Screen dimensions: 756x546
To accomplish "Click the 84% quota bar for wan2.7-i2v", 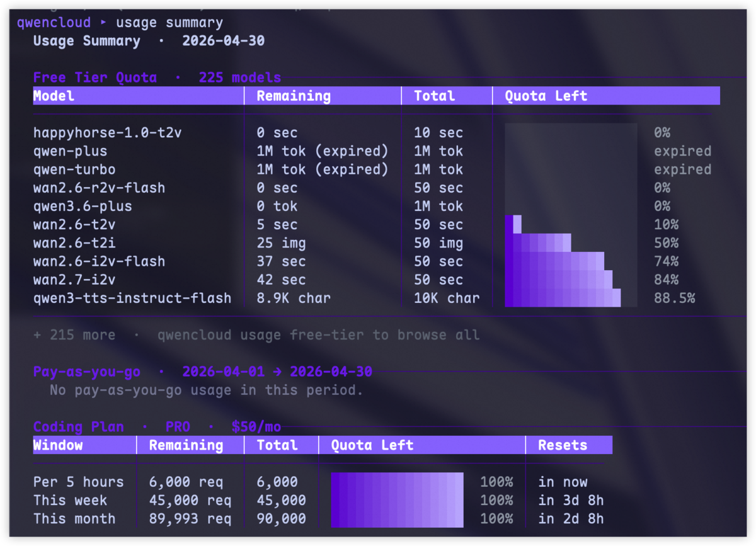I will point(559,280).
